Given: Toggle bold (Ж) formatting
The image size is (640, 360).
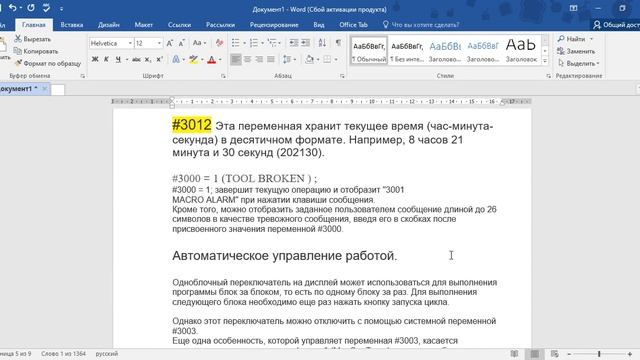Looking at the screenshot, I should tap(95, 60).
